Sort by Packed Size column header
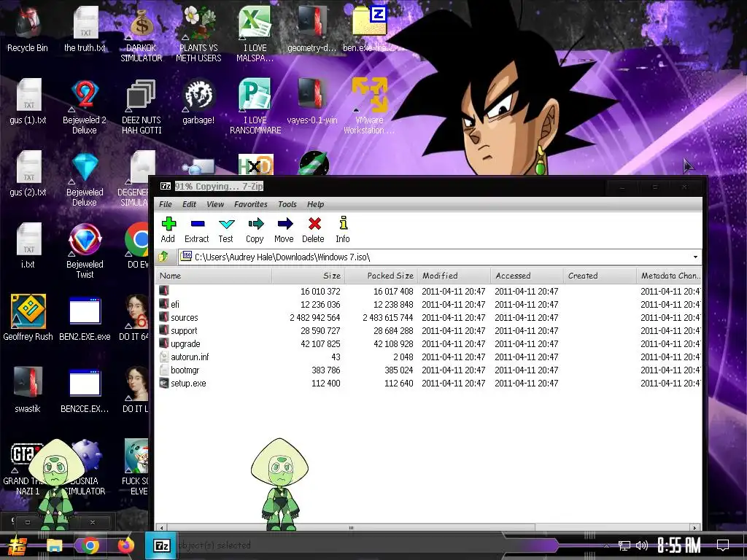Screen dimensions: 747x560 [x=381, y=276]
